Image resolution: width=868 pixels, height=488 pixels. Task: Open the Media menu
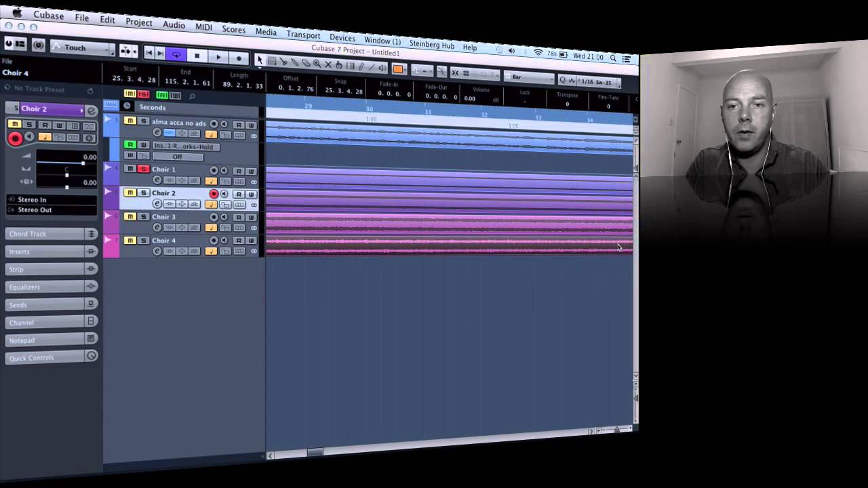coord(266,32)
